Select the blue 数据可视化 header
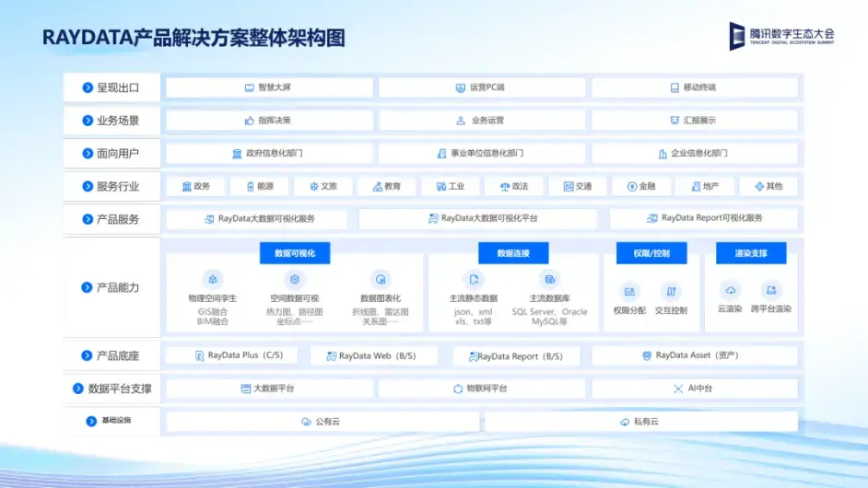868x488 pixels. (x=295, y=253)
